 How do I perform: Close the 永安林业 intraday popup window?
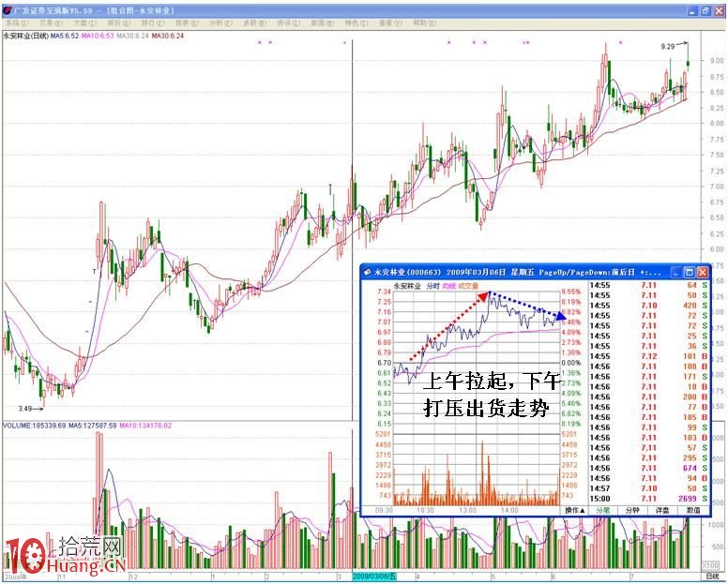click(x=702, y=272)
